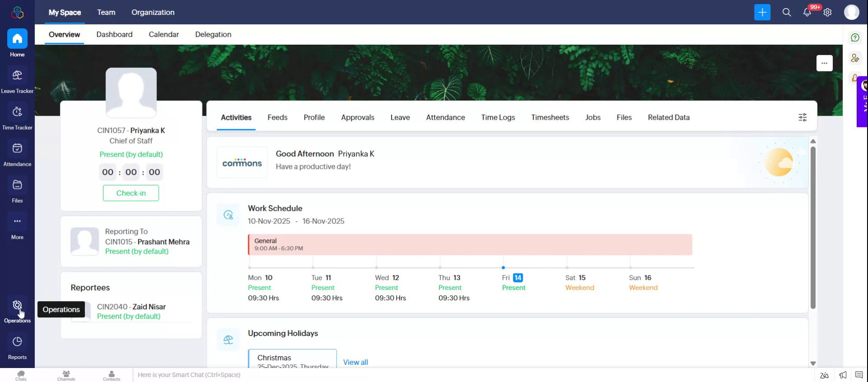Click the Christmas holiday card

292,359
